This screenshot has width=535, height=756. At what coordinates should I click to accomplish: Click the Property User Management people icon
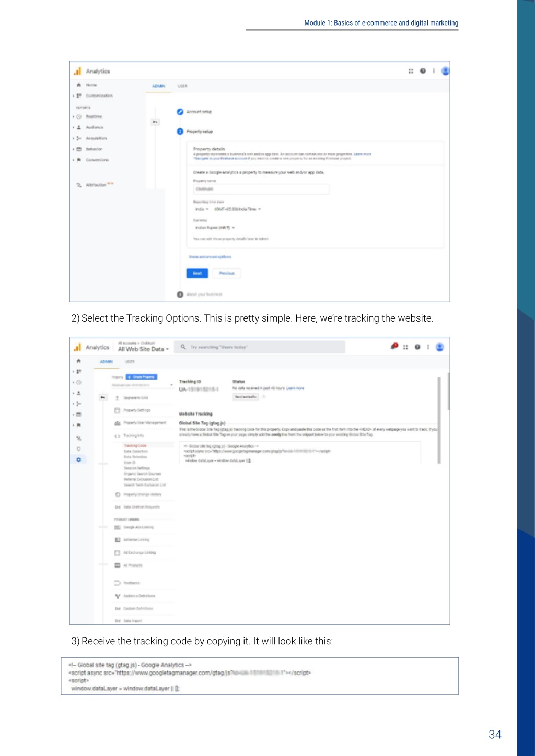(x=118, y=423)
